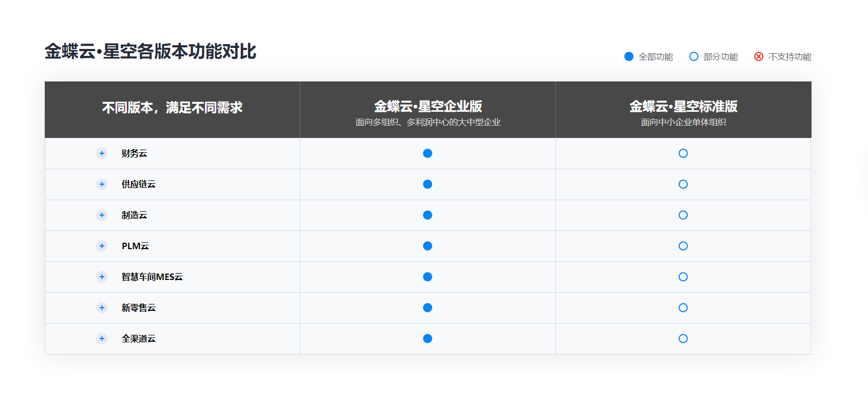This screenshot has width=868, height=404.
Task: Click the red 不支持功能 legend icon
Action: coord(759,56)
